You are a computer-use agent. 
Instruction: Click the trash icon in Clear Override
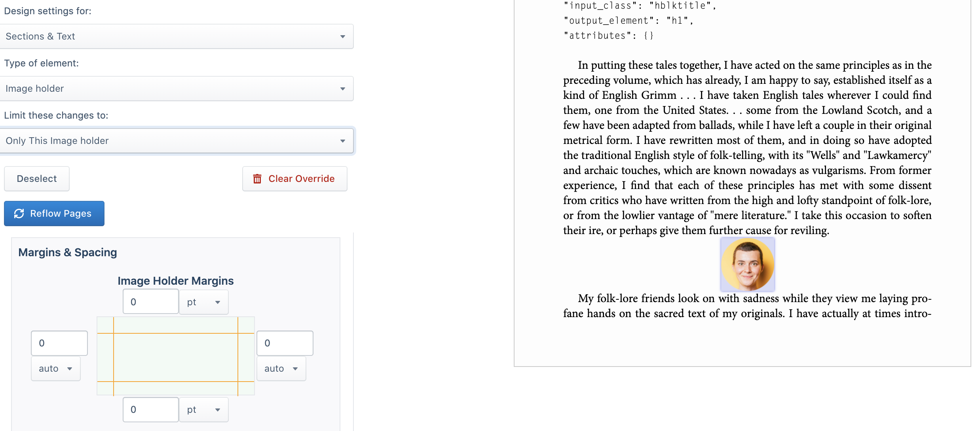(x=257, y=179)
